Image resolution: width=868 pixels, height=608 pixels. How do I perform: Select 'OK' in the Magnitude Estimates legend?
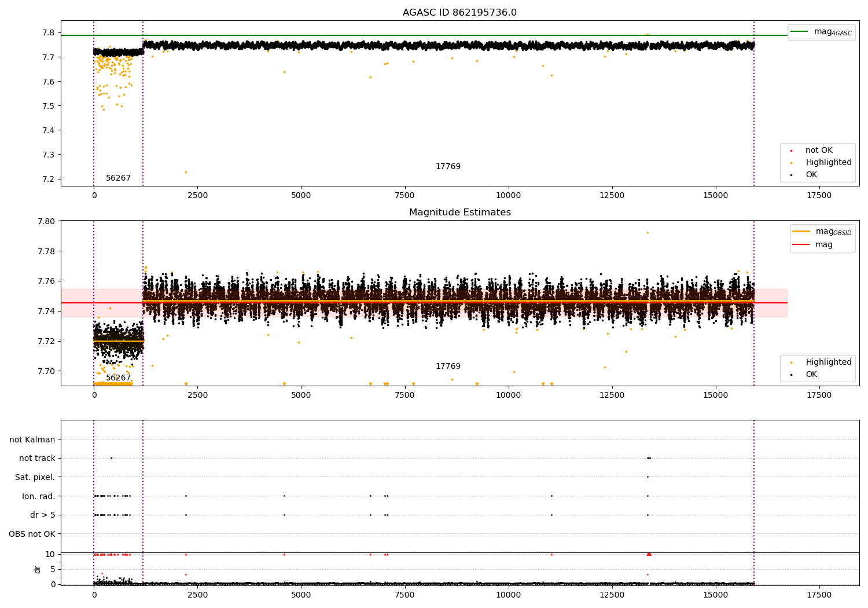811,375
